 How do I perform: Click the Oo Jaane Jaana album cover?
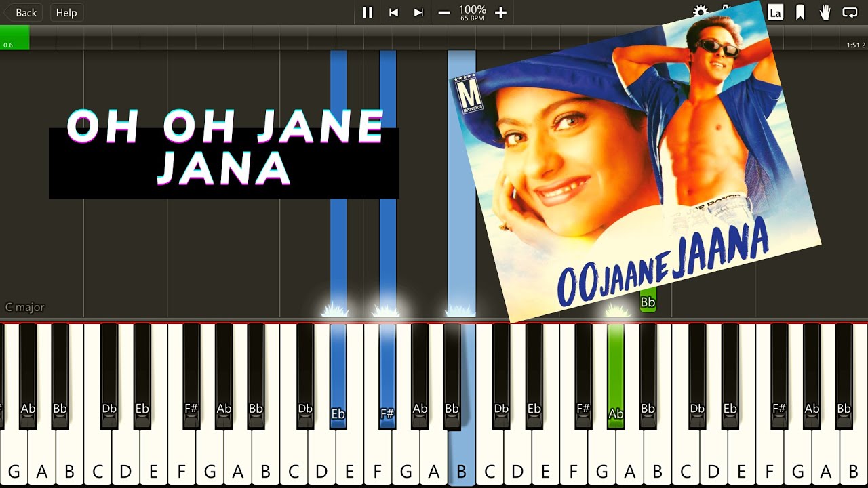[634, 163]
